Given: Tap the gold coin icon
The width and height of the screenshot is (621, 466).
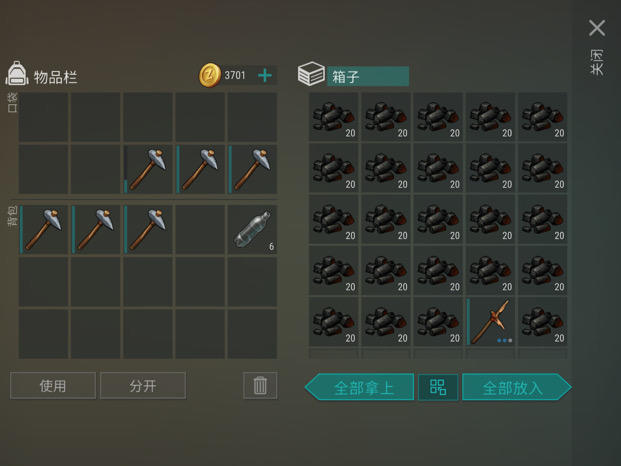Looking at the screenshot, I should tap(210, 75).
